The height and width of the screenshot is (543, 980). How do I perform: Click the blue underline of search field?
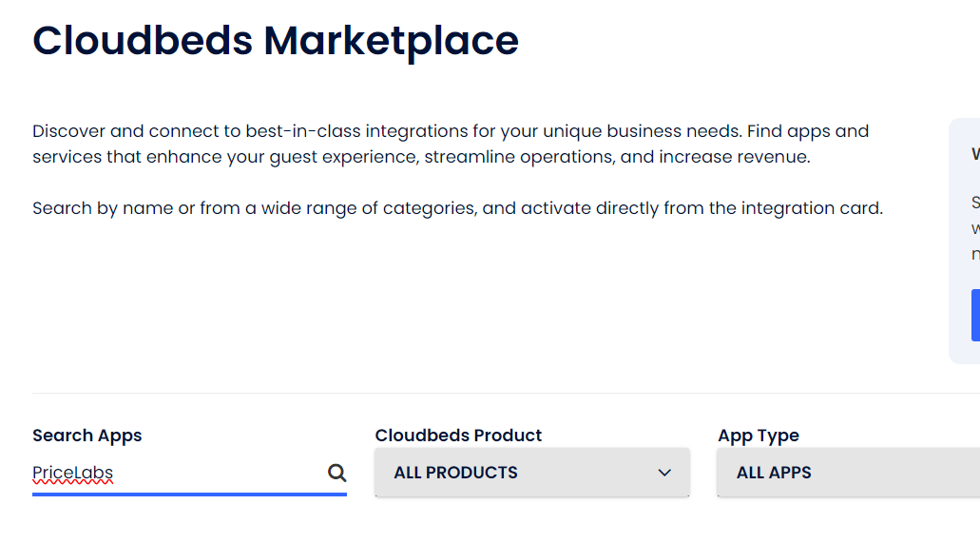point(189,495)
